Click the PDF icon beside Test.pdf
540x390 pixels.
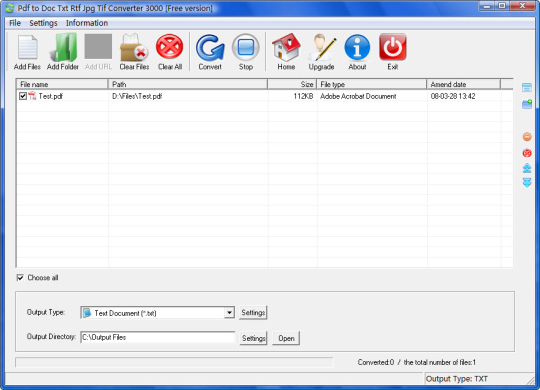pyautogui.click(x=32, y=96)
